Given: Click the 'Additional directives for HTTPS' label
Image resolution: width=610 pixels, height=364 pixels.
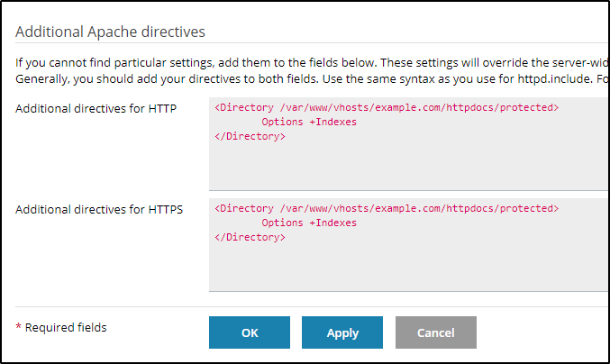Looking at the screenshot, I should coord(99,210).
